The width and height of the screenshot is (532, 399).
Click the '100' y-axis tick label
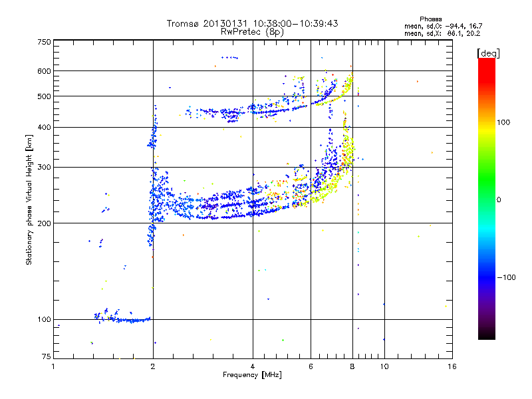point(44,320)
